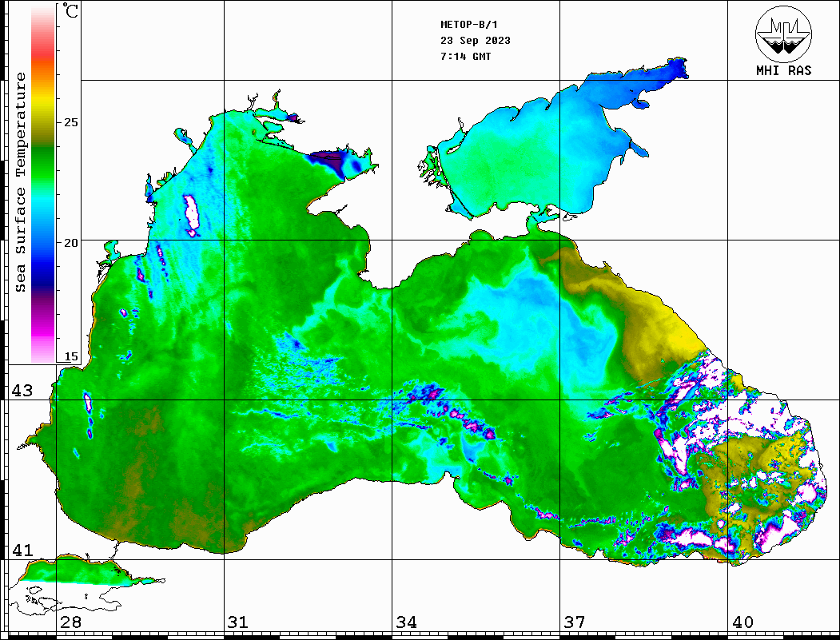Click longitude label '28'
840x640 pixels.
click(x=70, y=622)
